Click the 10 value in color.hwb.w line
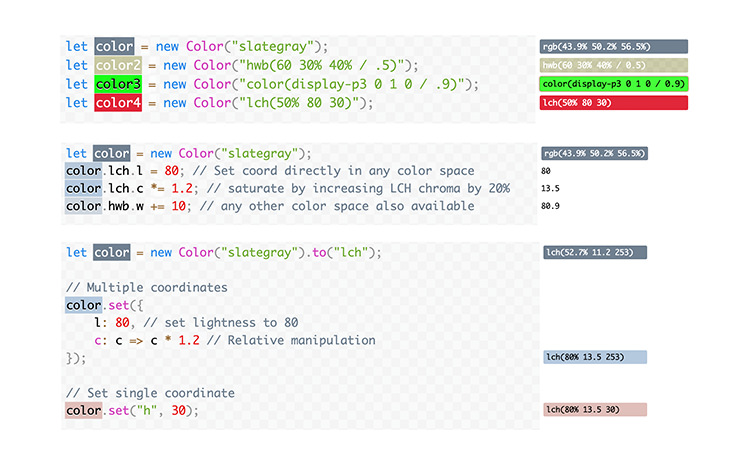Viewport: 750px width, 462px height. [178, 206]
